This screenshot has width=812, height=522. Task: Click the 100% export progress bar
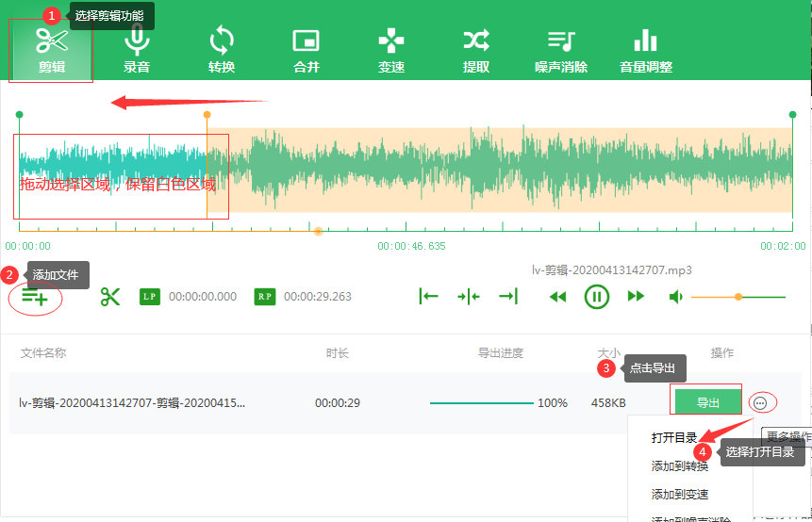point(482,403)
